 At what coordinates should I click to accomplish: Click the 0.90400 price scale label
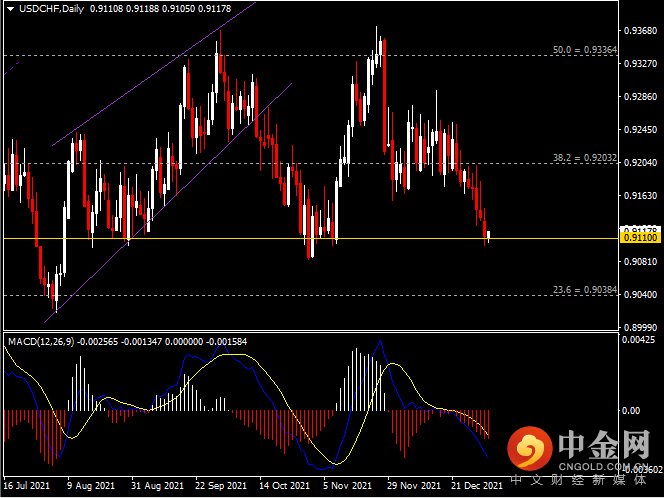coord(641,295)
